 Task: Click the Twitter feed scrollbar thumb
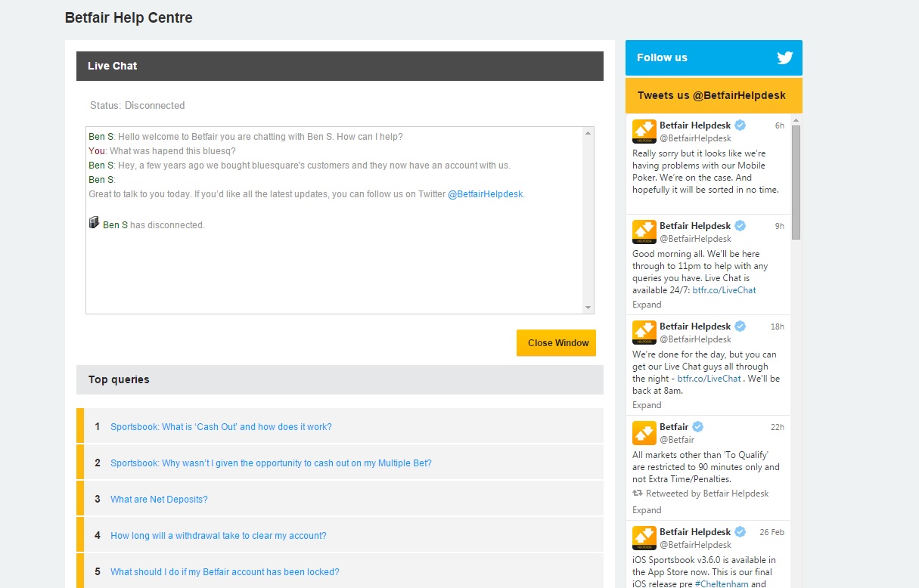click(796, 182)
